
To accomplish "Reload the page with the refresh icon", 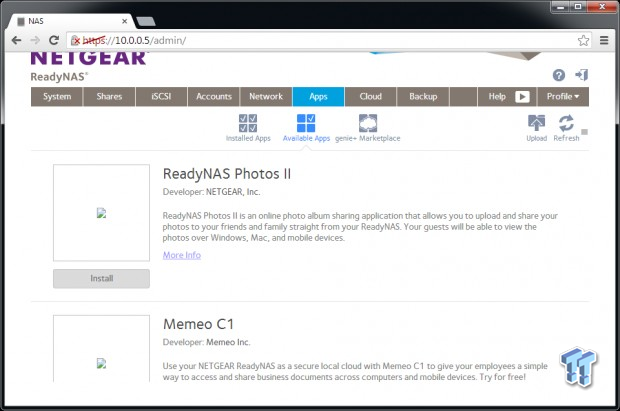I will (54, 40).
